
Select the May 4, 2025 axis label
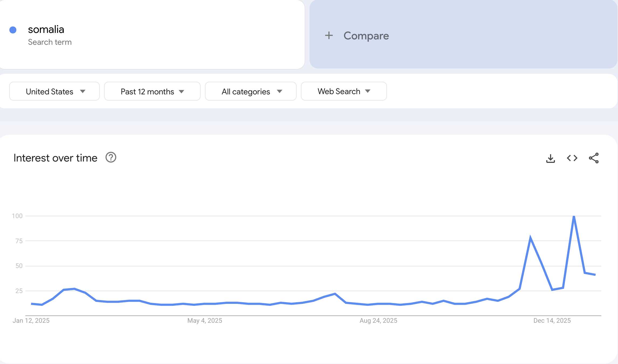point(205,321)
